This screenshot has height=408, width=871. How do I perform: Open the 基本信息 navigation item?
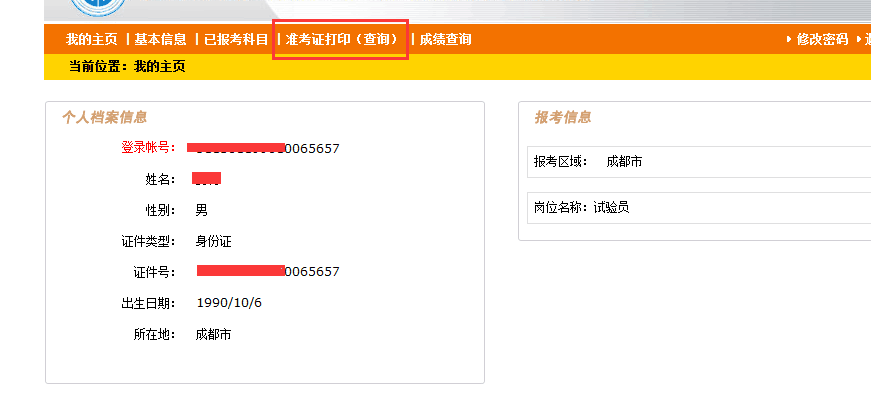point(161,39)
